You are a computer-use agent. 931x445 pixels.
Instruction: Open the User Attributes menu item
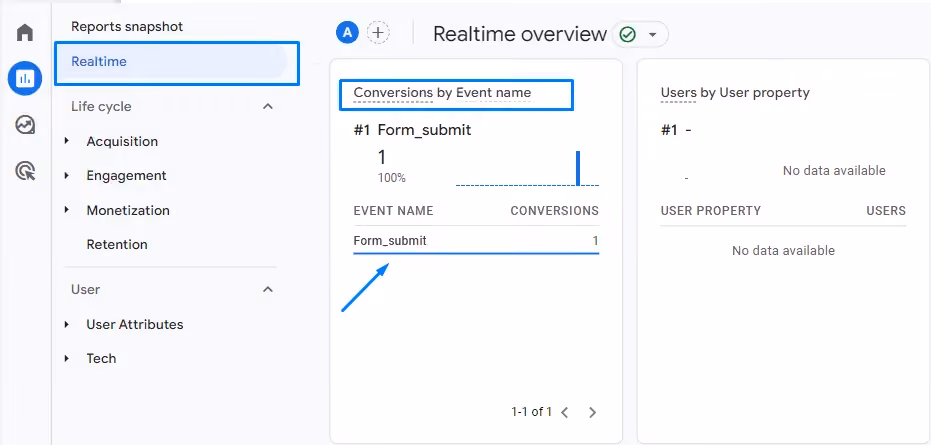pyautogui.click(x=135, y=324)
